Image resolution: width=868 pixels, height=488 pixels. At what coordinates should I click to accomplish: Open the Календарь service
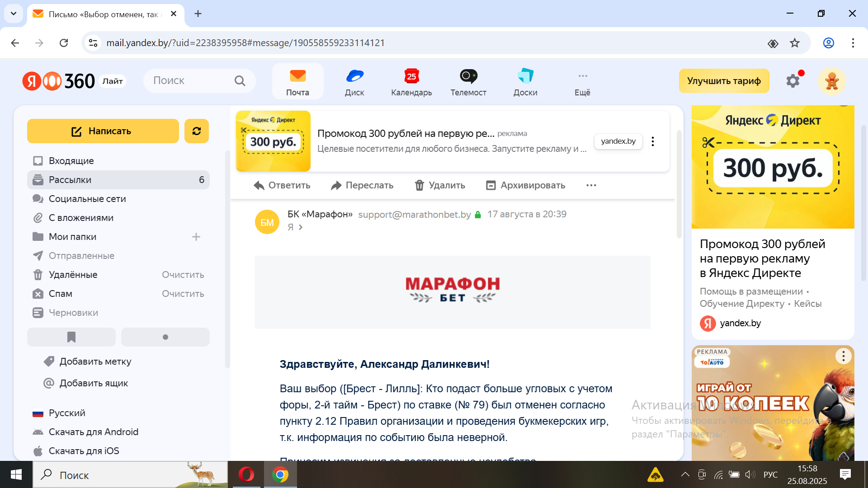pos(411,82)
